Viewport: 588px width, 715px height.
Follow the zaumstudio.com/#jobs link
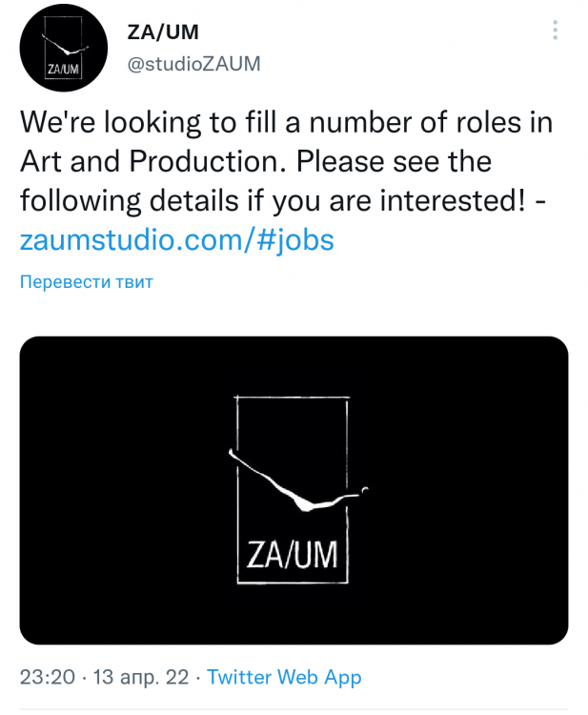click(177, 239)
